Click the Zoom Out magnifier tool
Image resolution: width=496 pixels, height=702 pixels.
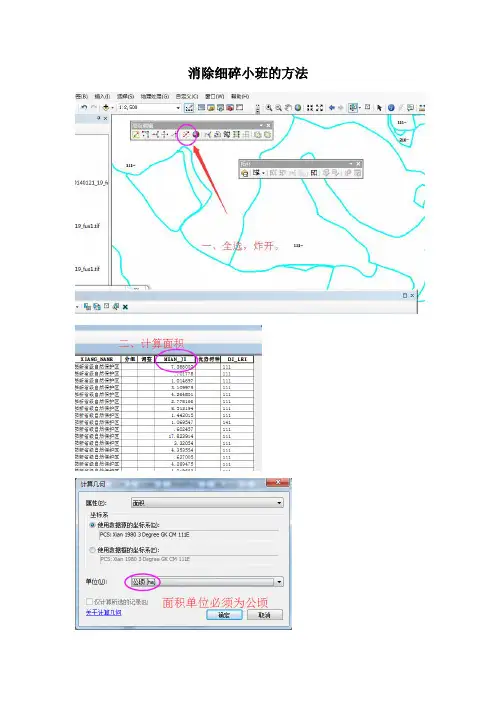[278, 107]
